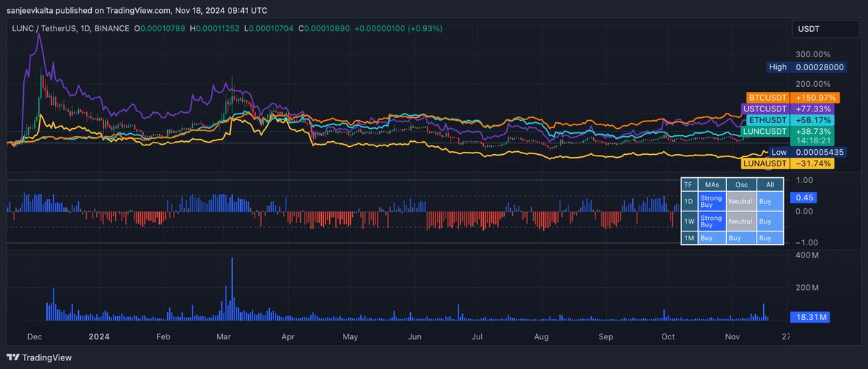Click the Apr label on time axis

(x=288, y=336)
